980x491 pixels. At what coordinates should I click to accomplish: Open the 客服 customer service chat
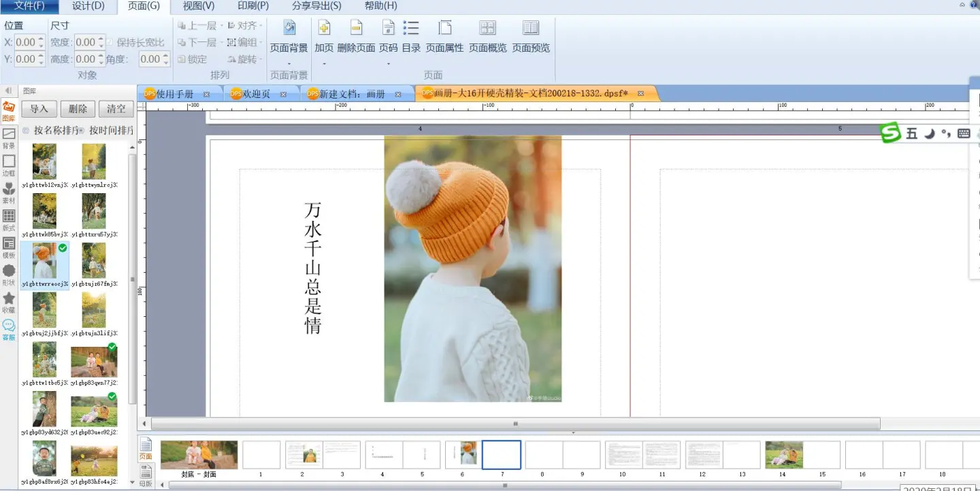9,329
